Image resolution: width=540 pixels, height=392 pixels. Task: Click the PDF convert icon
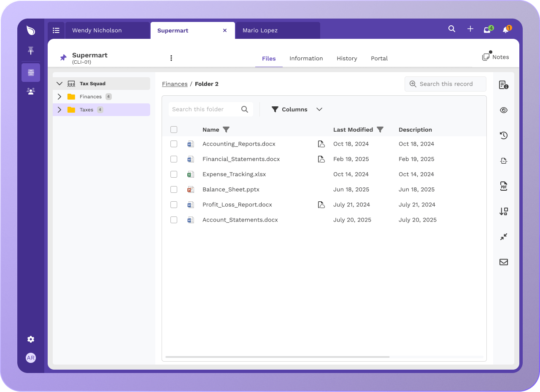(x=504, y=186)
